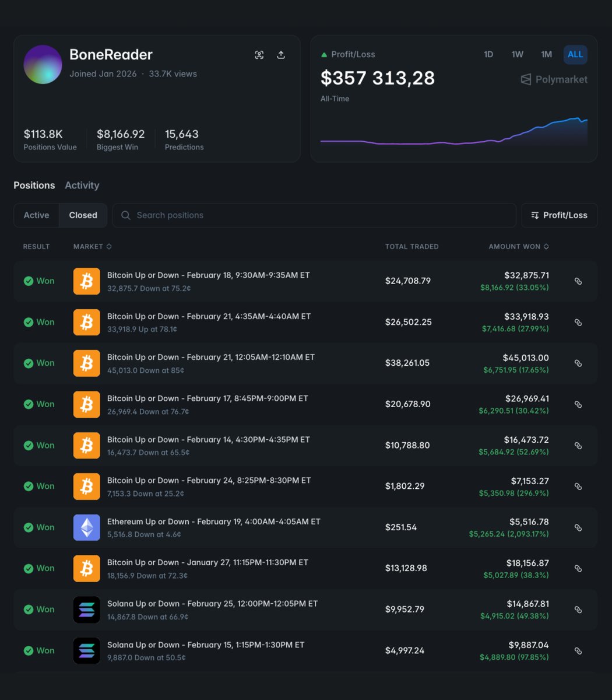
Task: Open Ethereum Up or Down February 19 market
Action: coord(214,521)
